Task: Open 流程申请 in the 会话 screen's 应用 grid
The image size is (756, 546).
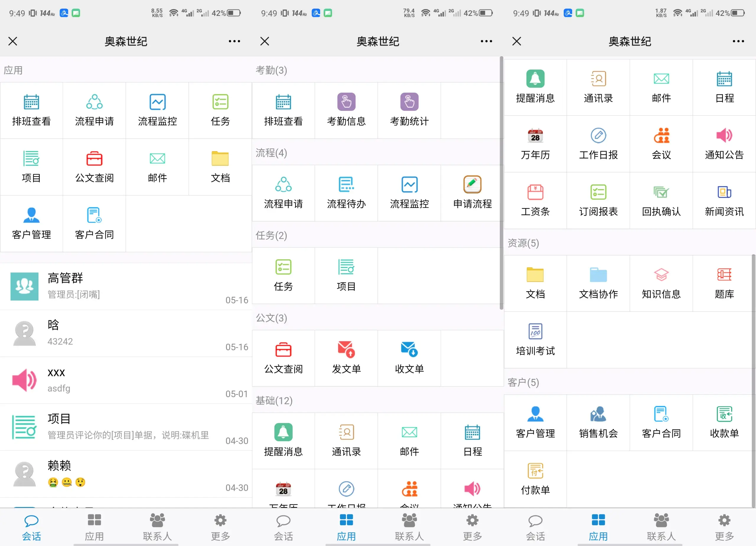Action: 94,110
